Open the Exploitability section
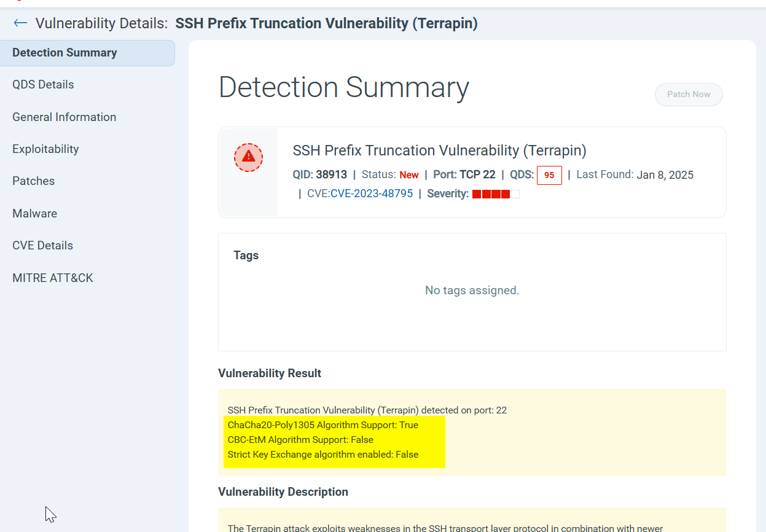Image resolution: width=766 pixels, height=532 pixels. point(45,149)
